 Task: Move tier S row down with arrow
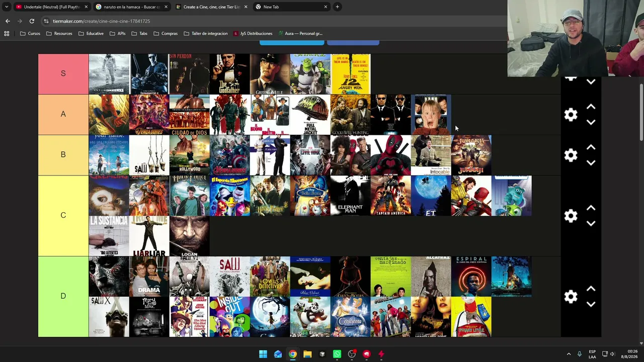click(591, 81)
